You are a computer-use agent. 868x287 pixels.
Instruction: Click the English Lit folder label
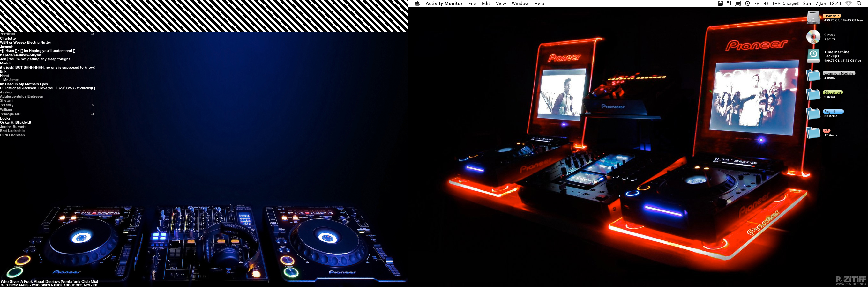click(833, 112)
